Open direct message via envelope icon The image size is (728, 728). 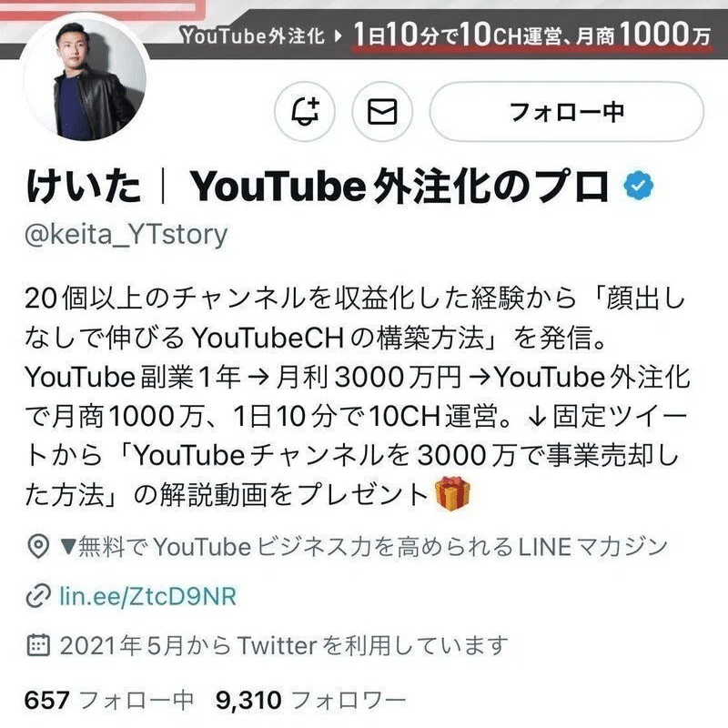[x=382, y=111]
